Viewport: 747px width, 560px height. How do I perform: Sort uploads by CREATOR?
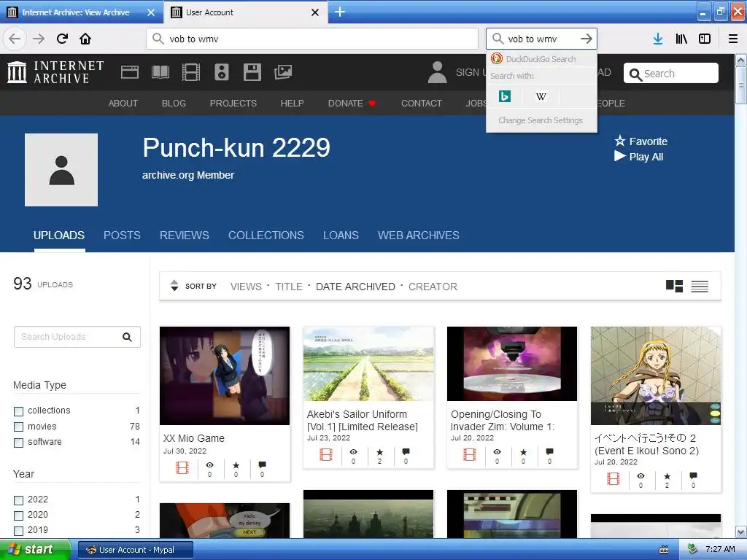[x=433, y=287]
